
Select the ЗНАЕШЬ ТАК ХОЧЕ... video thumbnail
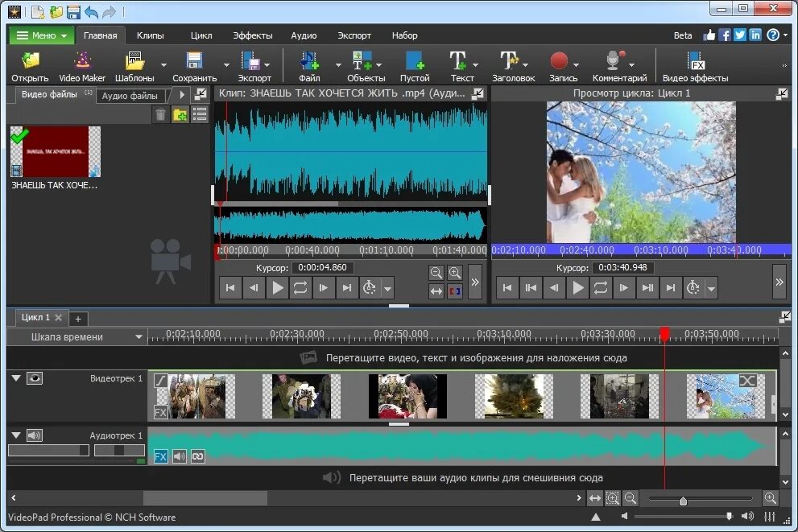56,151
